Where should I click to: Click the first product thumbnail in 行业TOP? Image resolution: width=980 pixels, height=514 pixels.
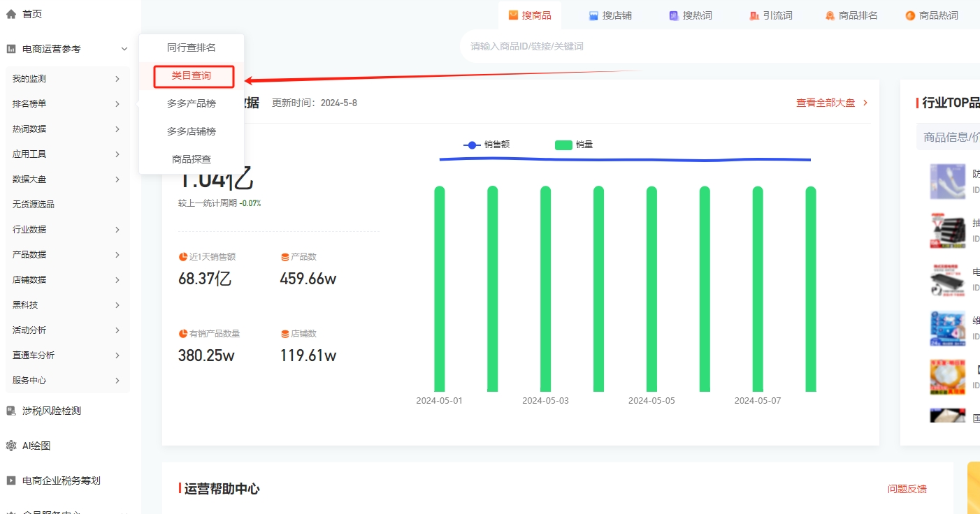[948, 182]
